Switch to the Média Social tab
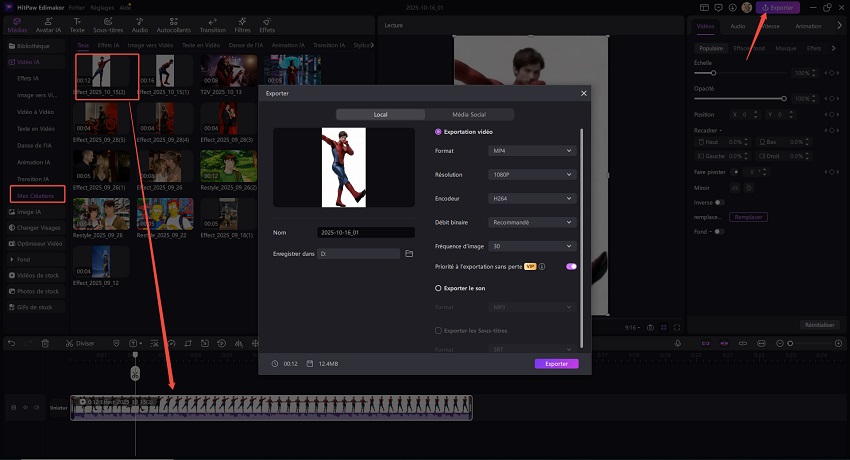Viewport: 850px width, 460px height. tap(469, 115)
